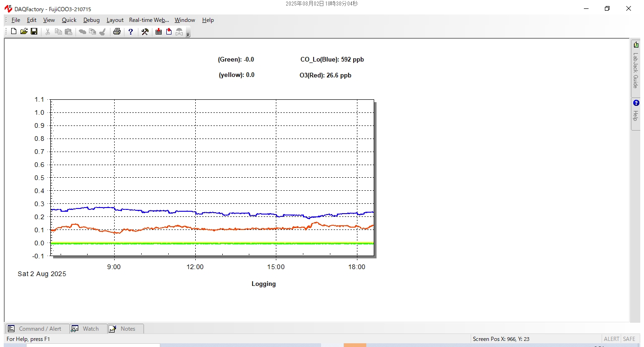The image size is (644, 347).
Task: Switch to the Watch tab
Action: coord(89,329)
